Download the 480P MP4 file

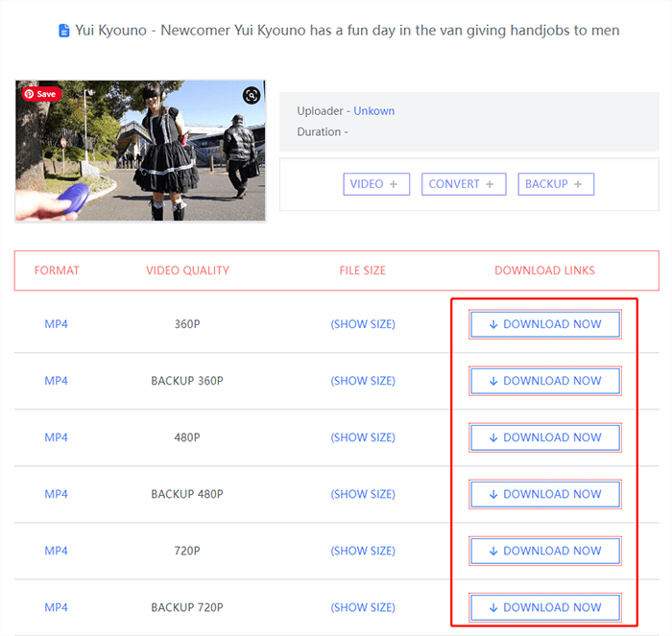[x=545, y=437]
